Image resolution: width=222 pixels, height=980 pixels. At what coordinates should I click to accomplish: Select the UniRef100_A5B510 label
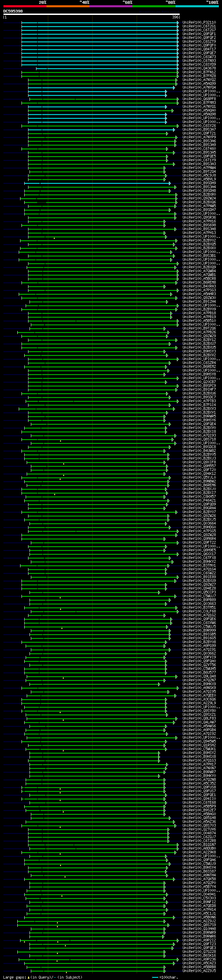point(199,320)
